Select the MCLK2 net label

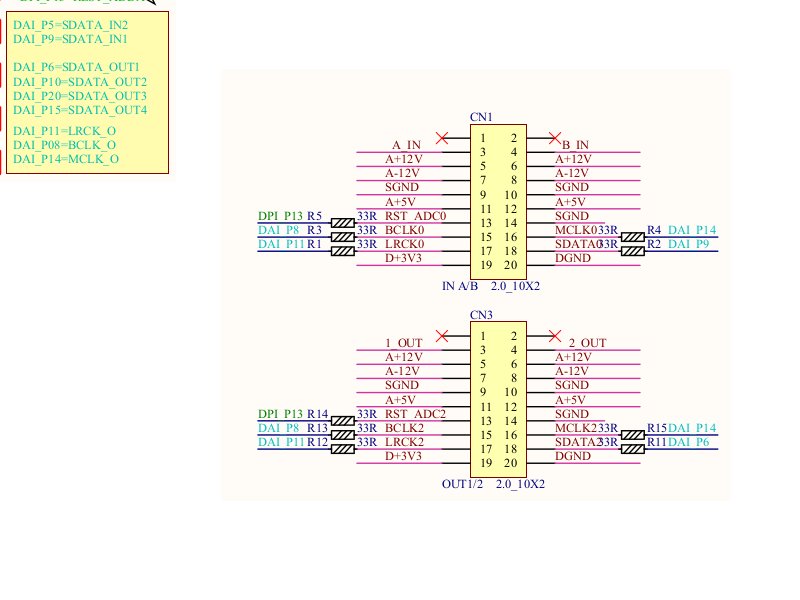coord(576,428)
